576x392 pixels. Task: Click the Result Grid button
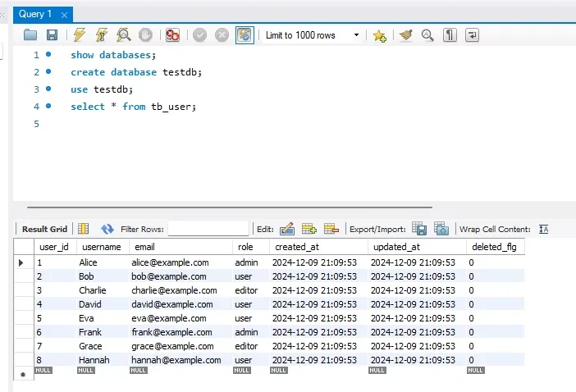44,229
